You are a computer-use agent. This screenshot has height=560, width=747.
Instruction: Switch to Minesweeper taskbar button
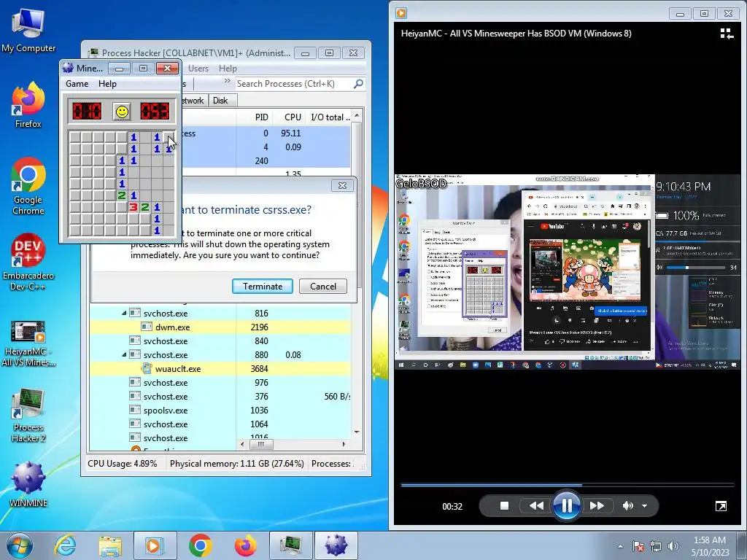336,545
